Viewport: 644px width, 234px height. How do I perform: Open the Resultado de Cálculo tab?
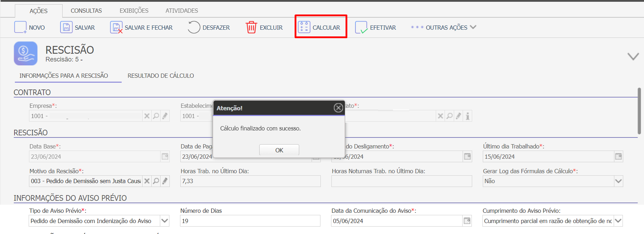(x=161, y=76)
